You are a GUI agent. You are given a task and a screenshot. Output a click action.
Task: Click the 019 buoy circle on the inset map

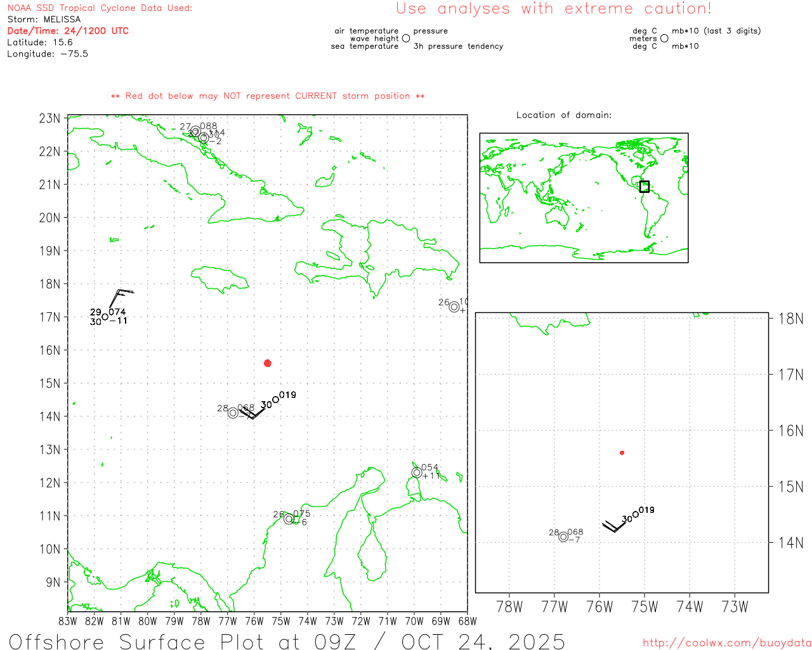(636, 515)
